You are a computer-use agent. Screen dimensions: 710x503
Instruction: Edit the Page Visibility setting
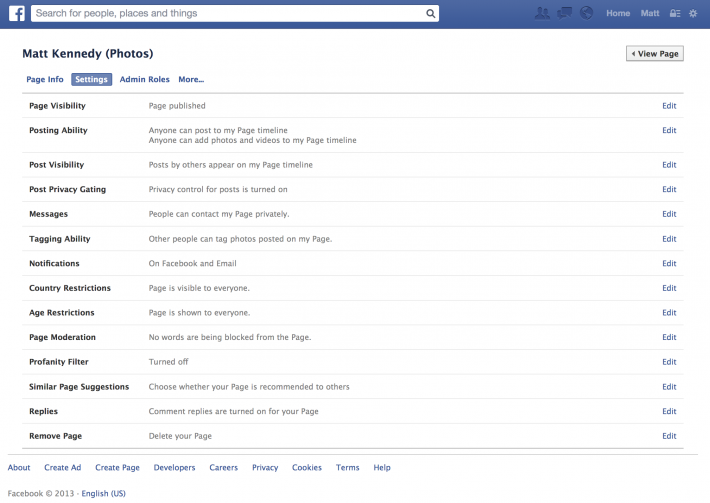tap(669, 105)
